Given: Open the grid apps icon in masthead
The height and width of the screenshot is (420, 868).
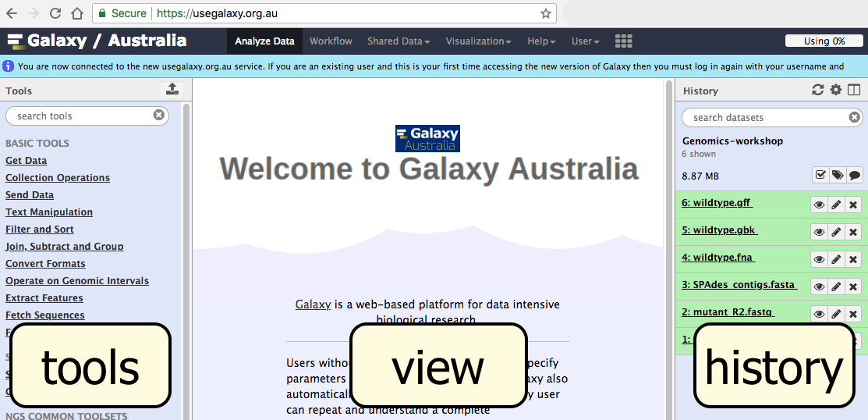Looking at the screenshot, I should point(623,41).
